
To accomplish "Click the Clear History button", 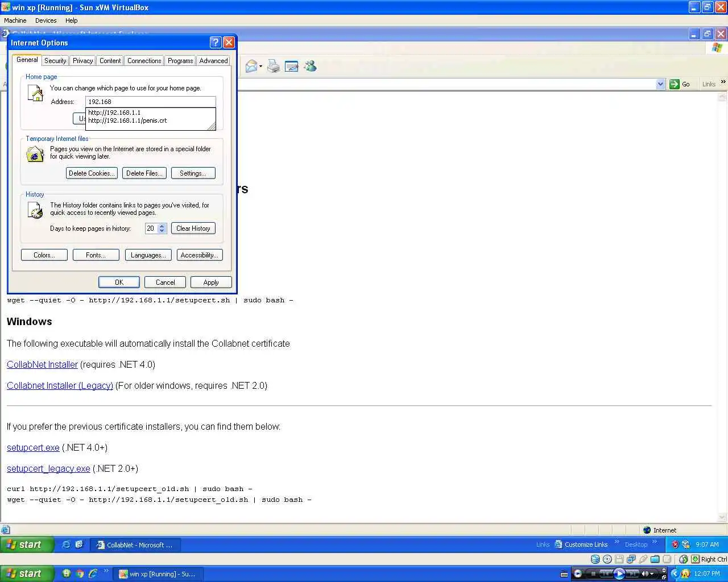I will (x=193, y=228).
